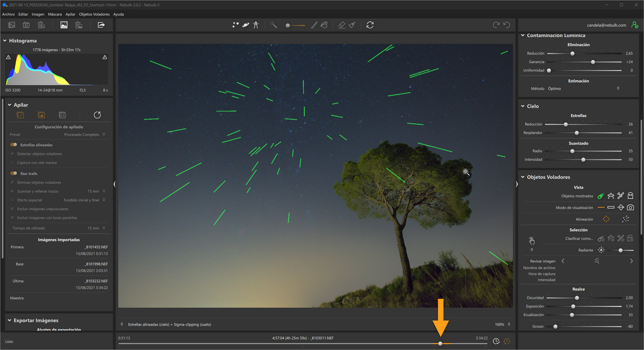644x350 pixels.
Task: Collapse the Contaminación Lumínica section
Action: click(x=523, y=35)
